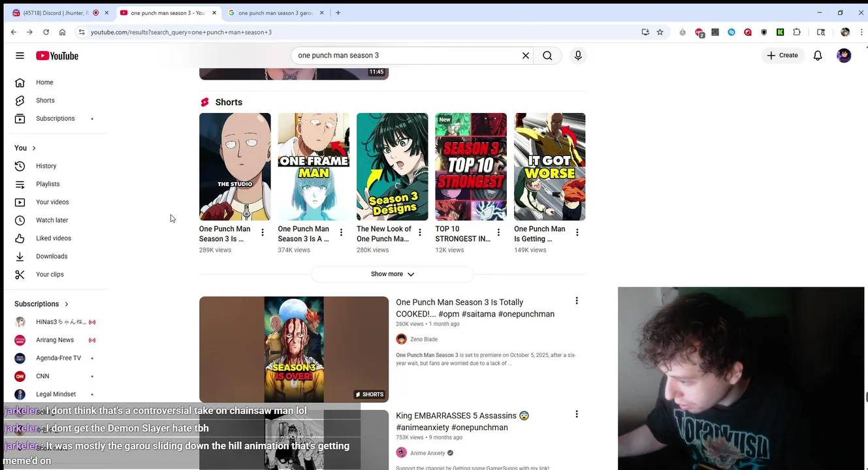The image size is (868, 470).
Task: Open options for 'One Punch Man Season 3 Is ...' short
Action: point(263,232)
